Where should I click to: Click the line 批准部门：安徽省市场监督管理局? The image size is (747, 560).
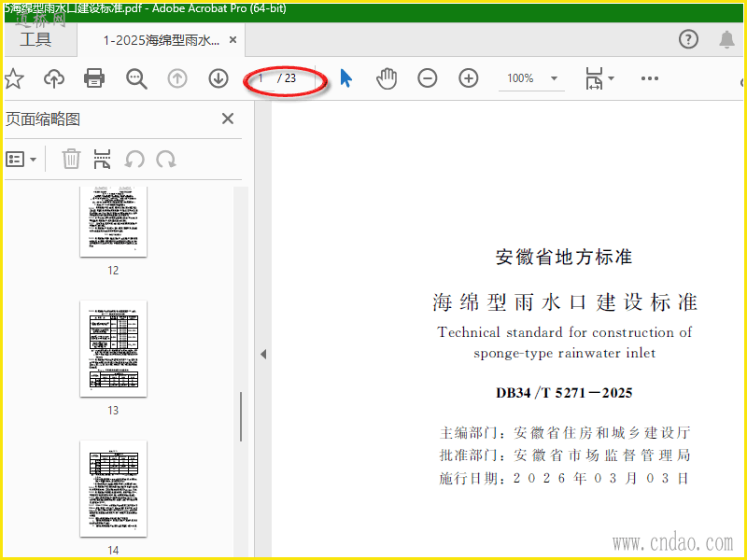564,455
